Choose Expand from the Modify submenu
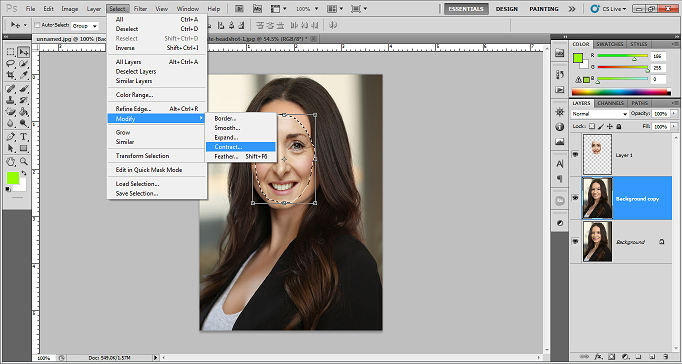Image resolution: width=682 pixels, height=364 pixels. coord(241,137)
